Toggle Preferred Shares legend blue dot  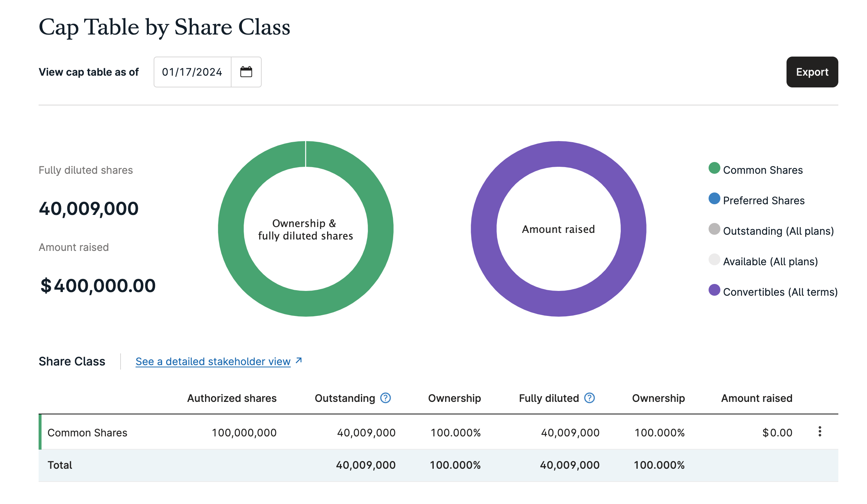(x=714, y=199)
